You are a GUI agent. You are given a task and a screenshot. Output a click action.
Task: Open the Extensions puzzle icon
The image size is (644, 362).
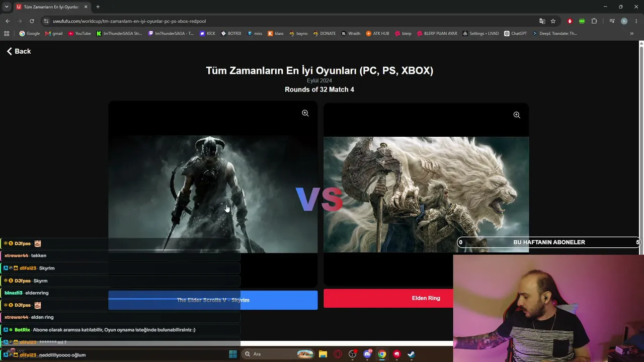(594, 21)
